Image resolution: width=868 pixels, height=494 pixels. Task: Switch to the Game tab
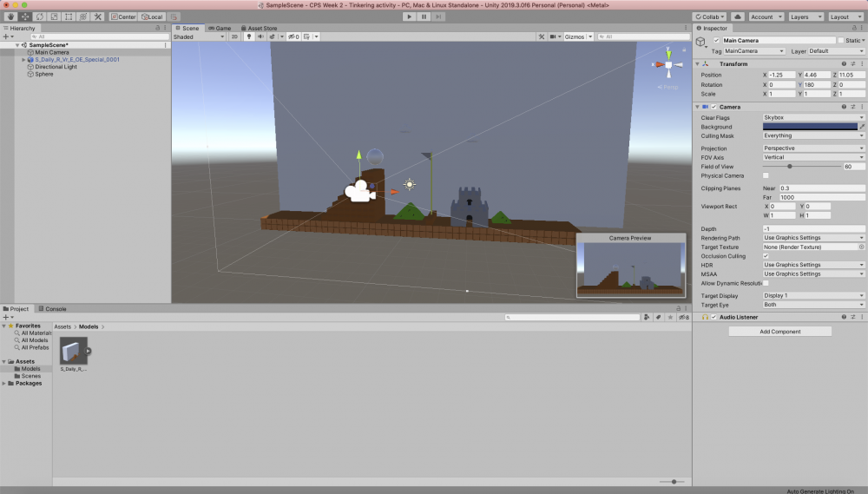coord(220,28)
